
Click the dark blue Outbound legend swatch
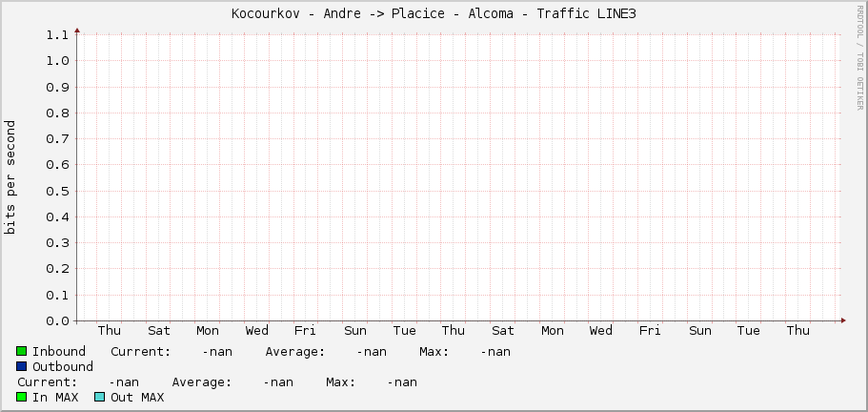[22, 366]
